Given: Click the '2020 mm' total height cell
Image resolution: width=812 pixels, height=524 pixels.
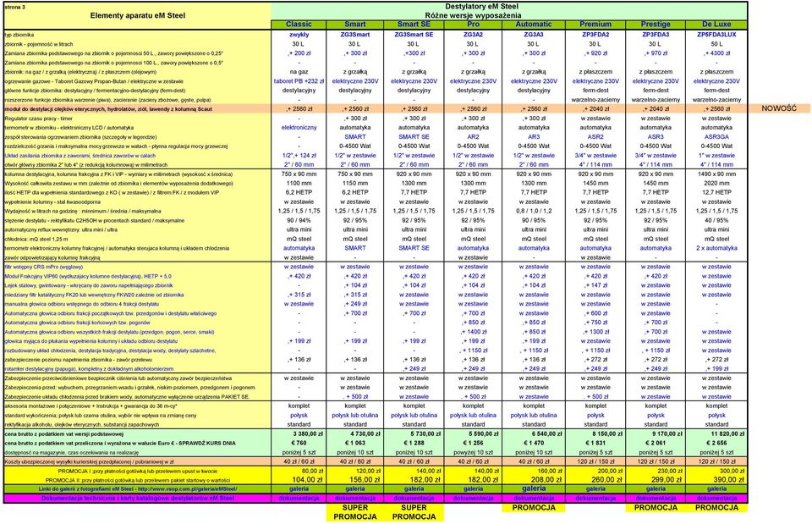Looking at the screenshot, I should click(x=716, y=184).
